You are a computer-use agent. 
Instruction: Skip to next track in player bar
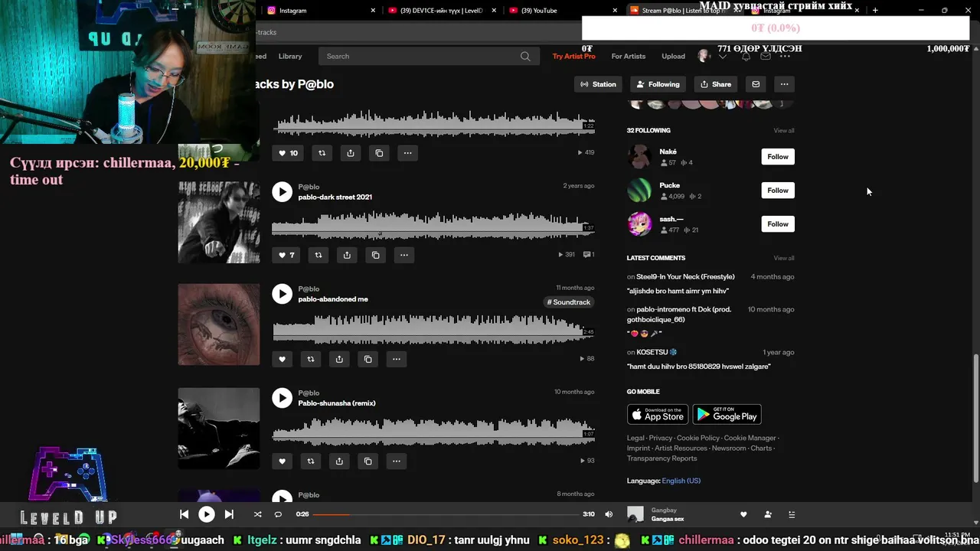pyautogui.click(x=229, y=514)
